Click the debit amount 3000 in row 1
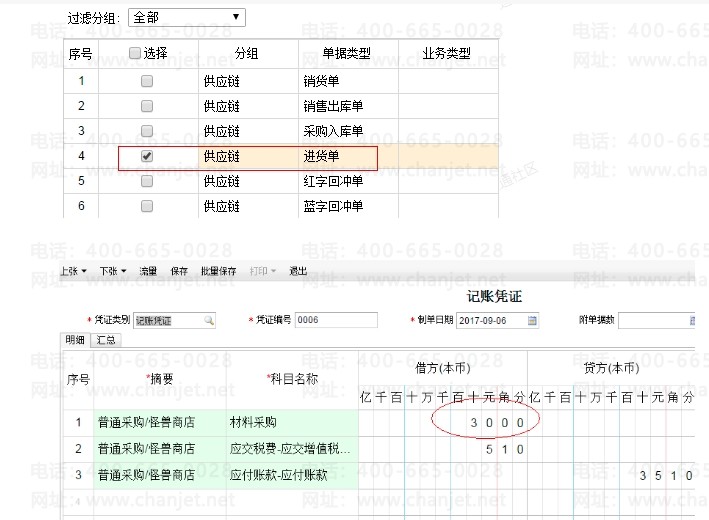The image size is (709, 520). tap(497, 423)
